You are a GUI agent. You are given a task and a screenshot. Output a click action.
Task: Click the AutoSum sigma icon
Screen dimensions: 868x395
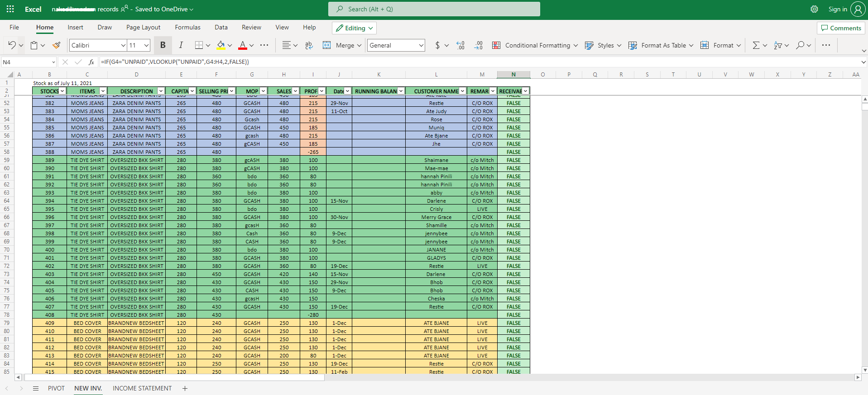756,45
